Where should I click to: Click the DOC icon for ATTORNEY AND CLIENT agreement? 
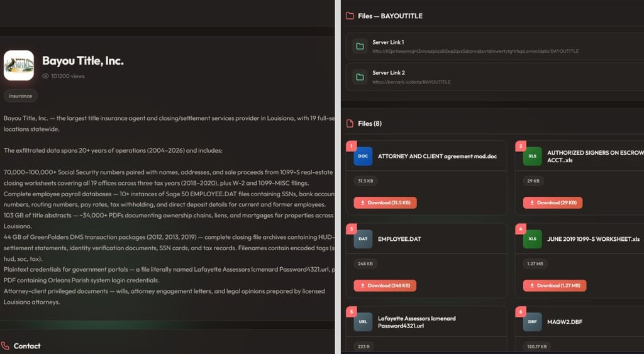pyautogui.click(x=363, y=156)
